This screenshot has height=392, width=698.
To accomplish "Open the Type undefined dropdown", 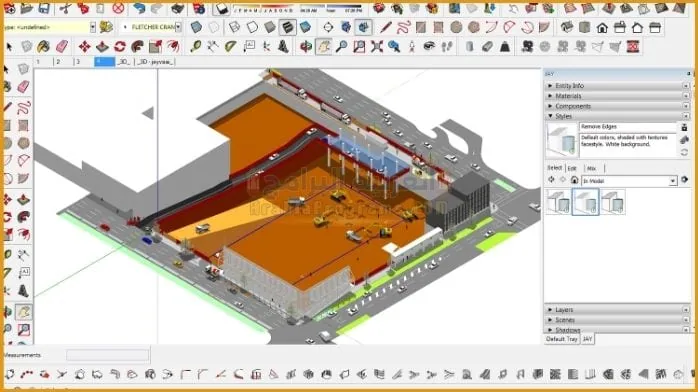I will tap(93, 27).
